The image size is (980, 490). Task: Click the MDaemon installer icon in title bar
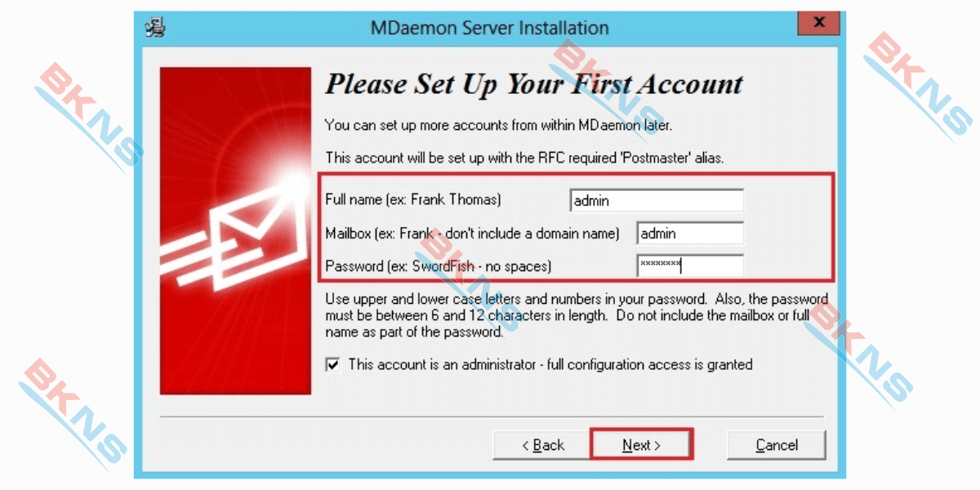coord(155,28)
